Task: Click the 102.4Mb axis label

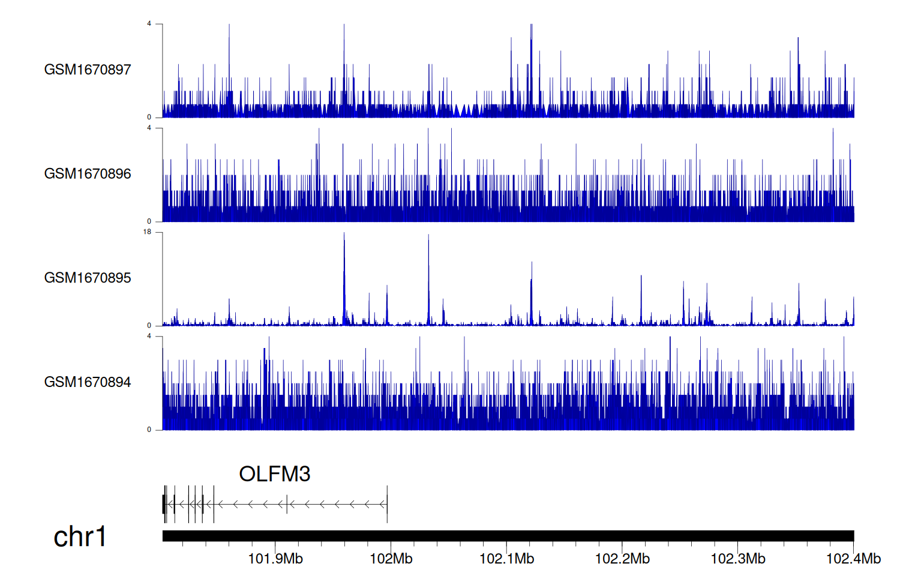Action: [x=853, y=559]
